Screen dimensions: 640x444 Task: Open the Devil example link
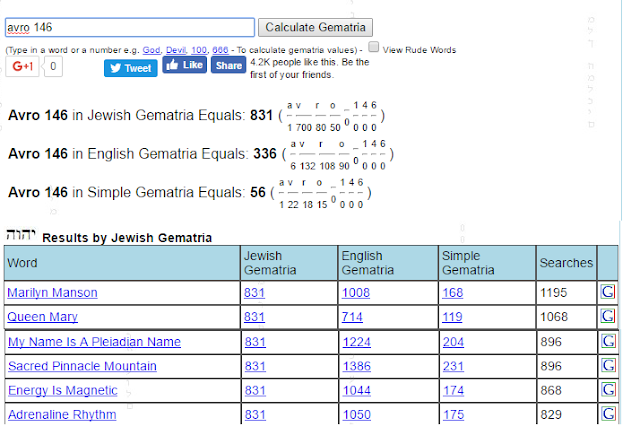click(176, 50)
